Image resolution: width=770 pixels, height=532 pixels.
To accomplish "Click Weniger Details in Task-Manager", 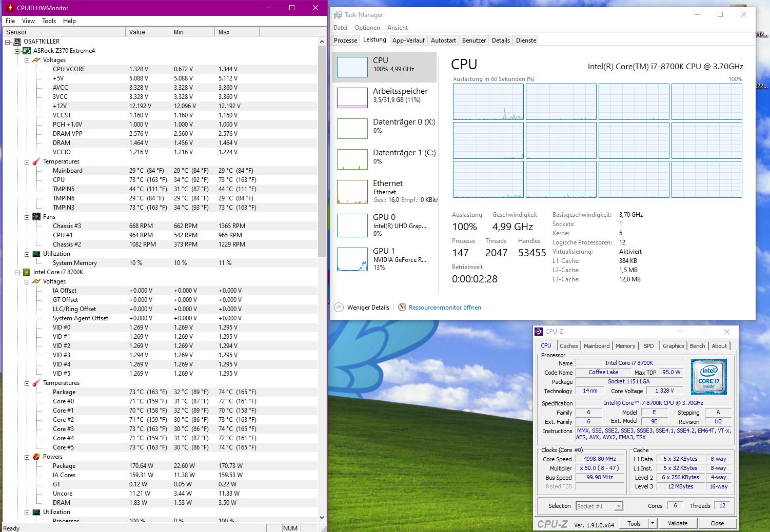I will (x=368, y=308).
